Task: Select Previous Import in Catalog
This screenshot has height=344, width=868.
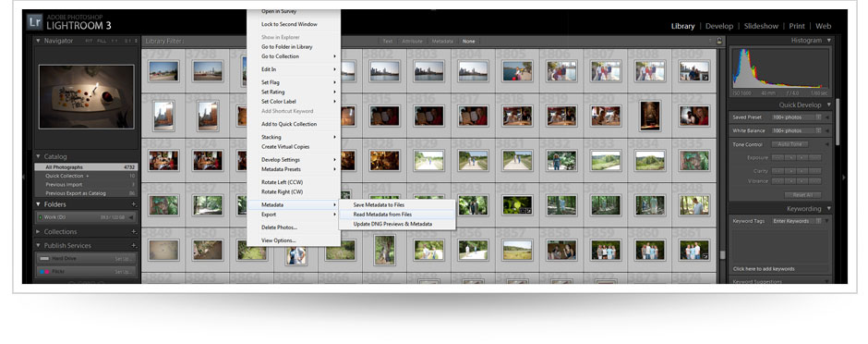Action: (x=86, y=184)
